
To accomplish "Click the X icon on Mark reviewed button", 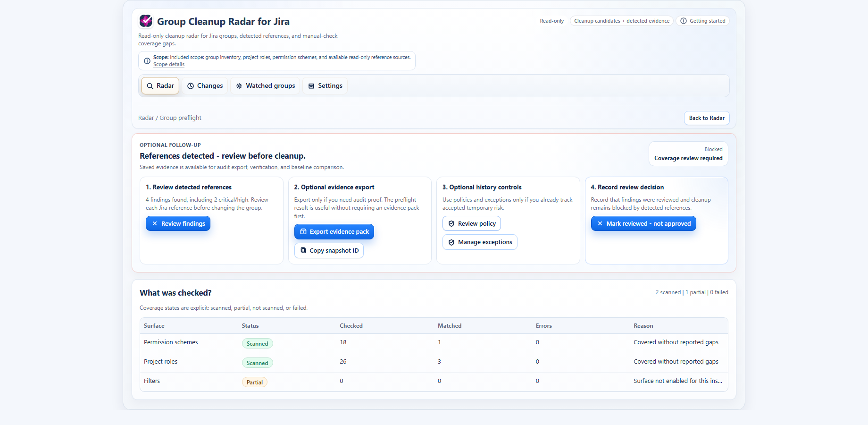I will click(x=600, y=223).
